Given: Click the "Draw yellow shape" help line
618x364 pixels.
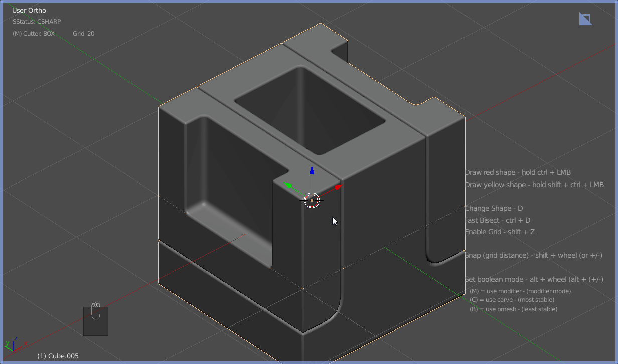Looking at the screenshot, I should (x=534, y=185).
